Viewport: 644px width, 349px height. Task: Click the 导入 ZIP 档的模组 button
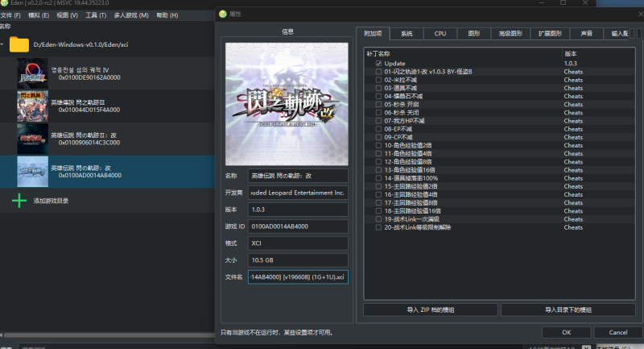coord(431,310)
